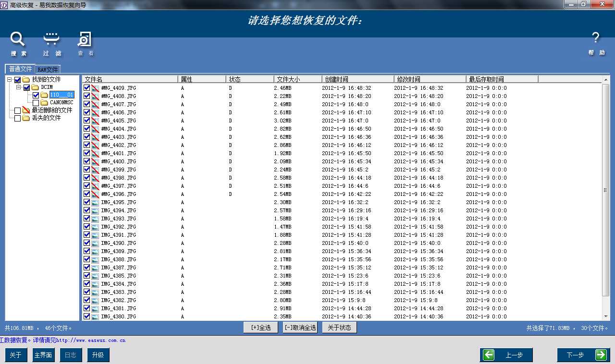The height and width of the screenshot is (364, 615).
Task: Click the deleted-file icon of #MG_4396.JPG
Action: 95,194
